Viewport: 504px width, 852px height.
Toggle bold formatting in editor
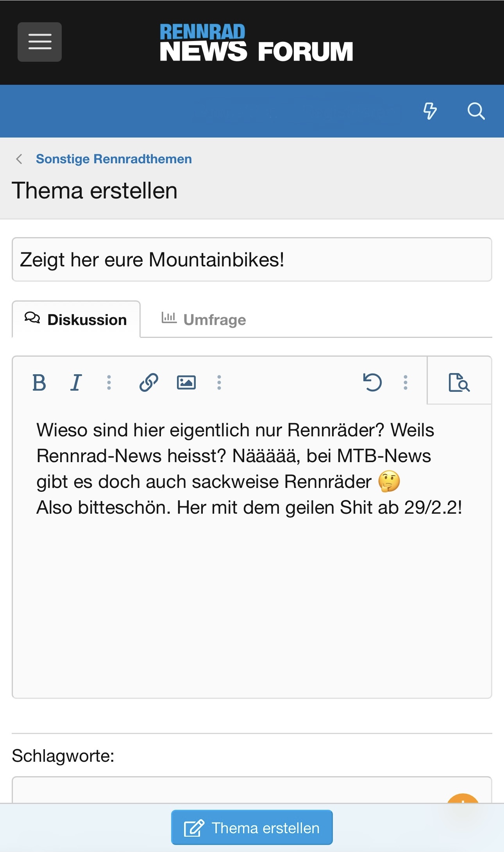[39, 382]
